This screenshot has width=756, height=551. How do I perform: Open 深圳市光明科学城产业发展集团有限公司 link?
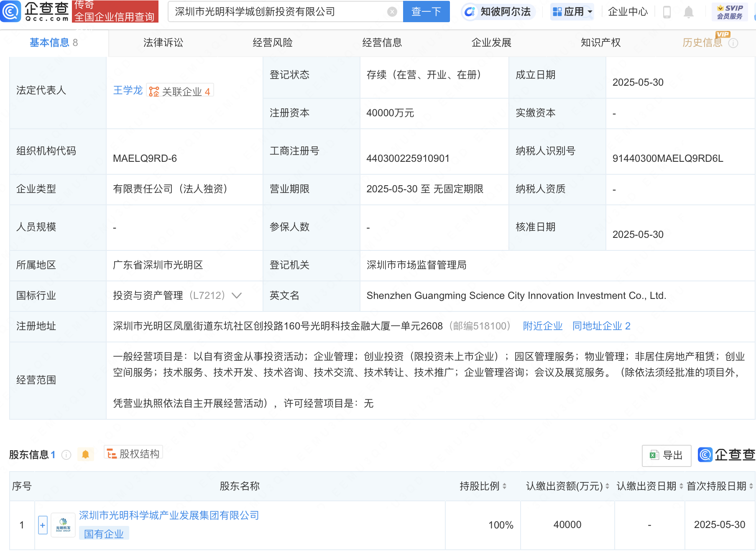click(x=169, y=515)
